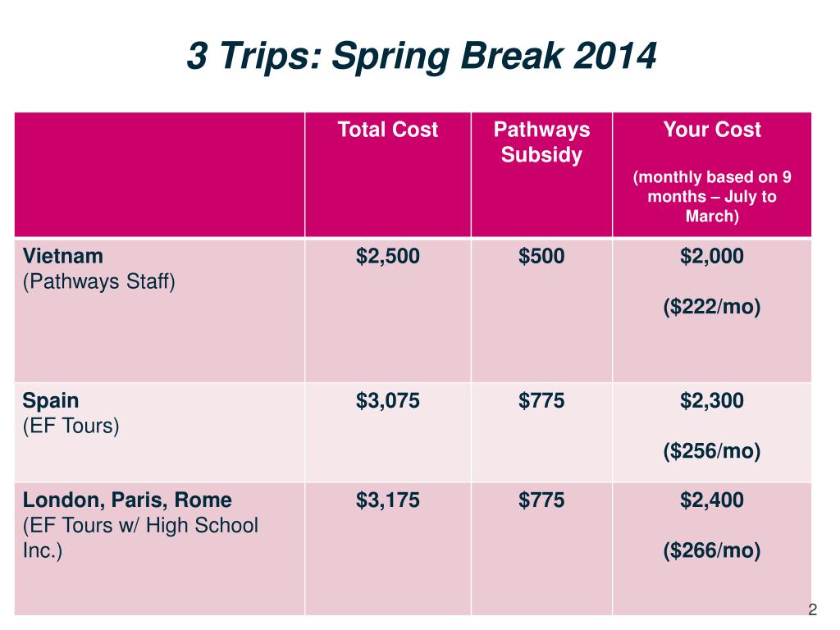Select the ($256/mo) monthly amount
The width and height of the screenshot is (840, 630).
pyautogui.click(x=712, y=451)
